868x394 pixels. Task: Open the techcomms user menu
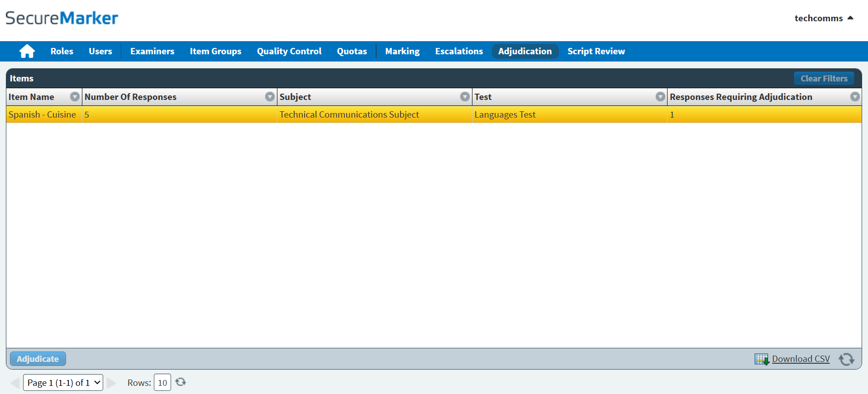[x=823, y=19]
